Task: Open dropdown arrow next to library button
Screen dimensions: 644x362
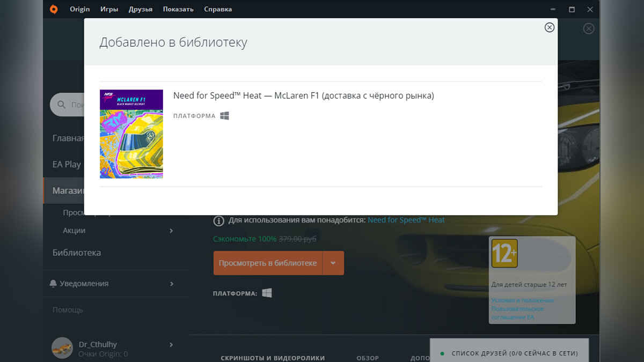Action: pyautogui.click(x=333, y=263)
